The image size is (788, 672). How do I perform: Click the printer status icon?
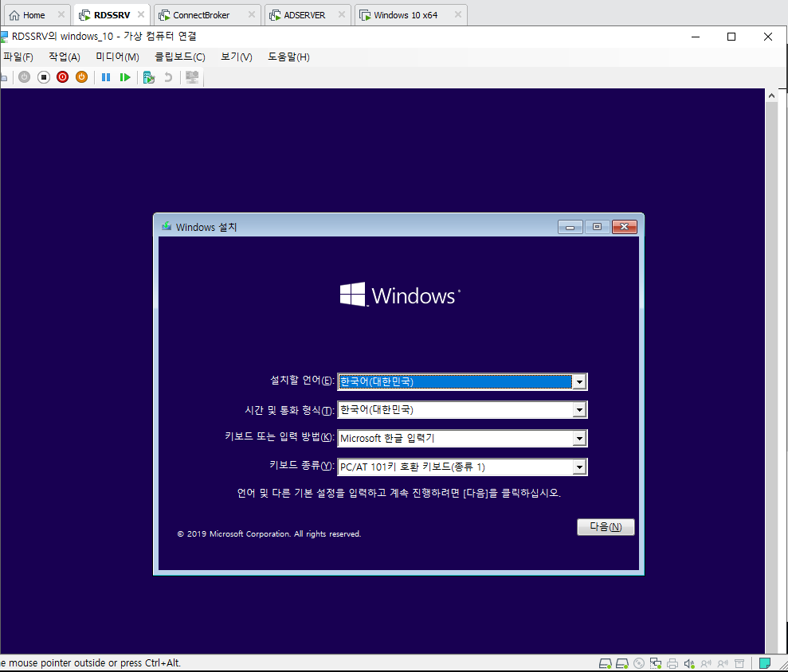point(672,663)
